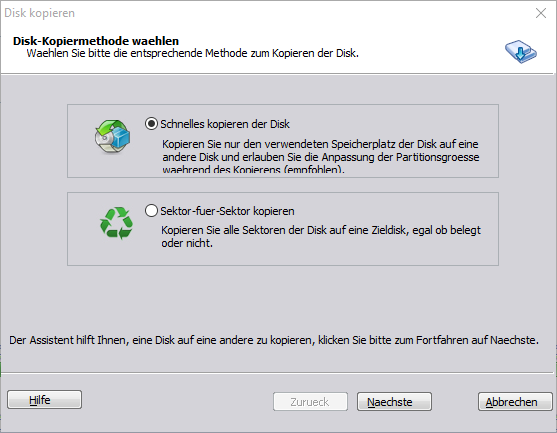Open help with the Hilfe button
The height and width of the screenshot is (433, 557).
[x=44, y=400]
